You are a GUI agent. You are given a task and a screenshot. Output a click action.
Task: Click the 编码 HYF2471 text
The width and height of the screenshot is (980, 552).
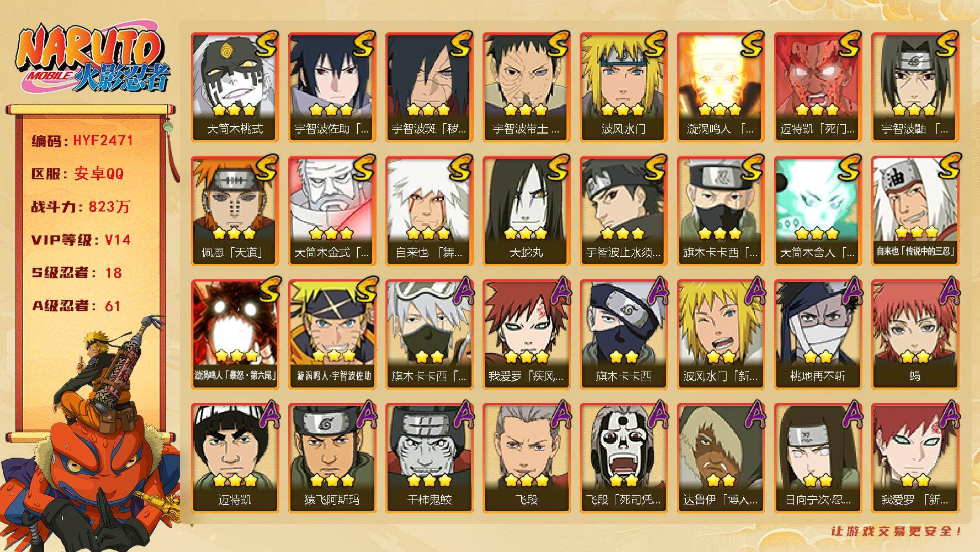point(82,141)
